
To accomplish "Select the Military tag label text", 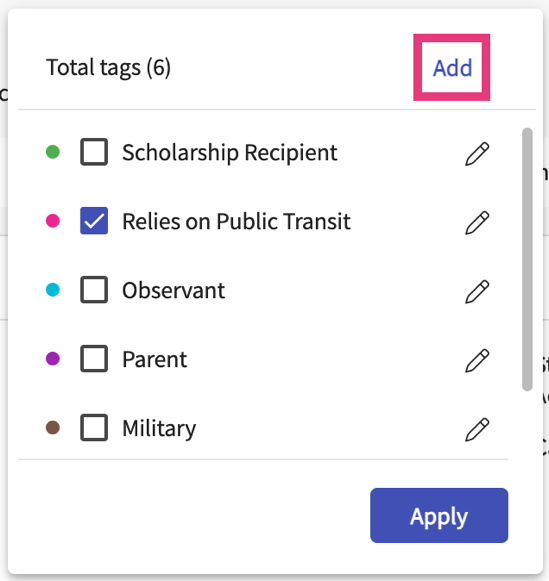I will coord(159,429).
